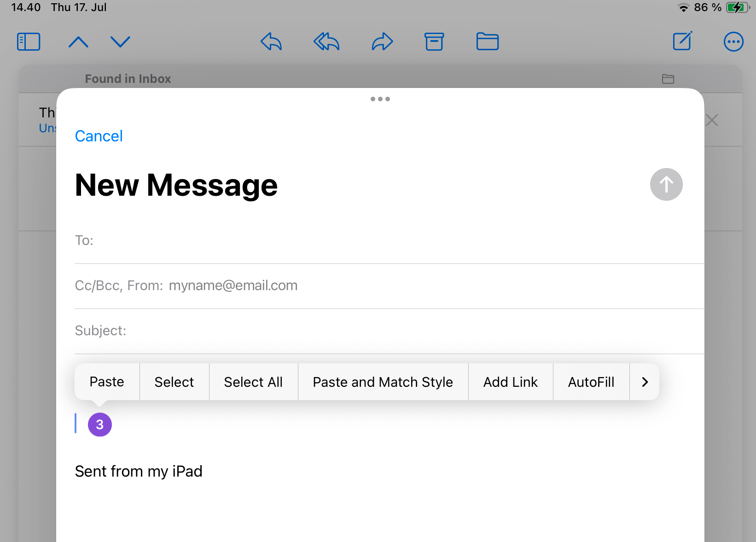Tap the myname@email.com sender address
This screenshot has width=756, height=542.
233,286
